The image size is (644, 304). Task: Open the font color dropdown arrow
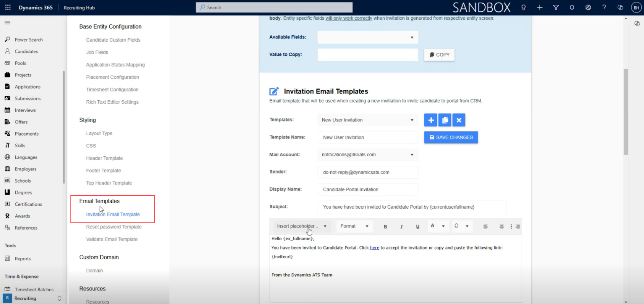443,226
